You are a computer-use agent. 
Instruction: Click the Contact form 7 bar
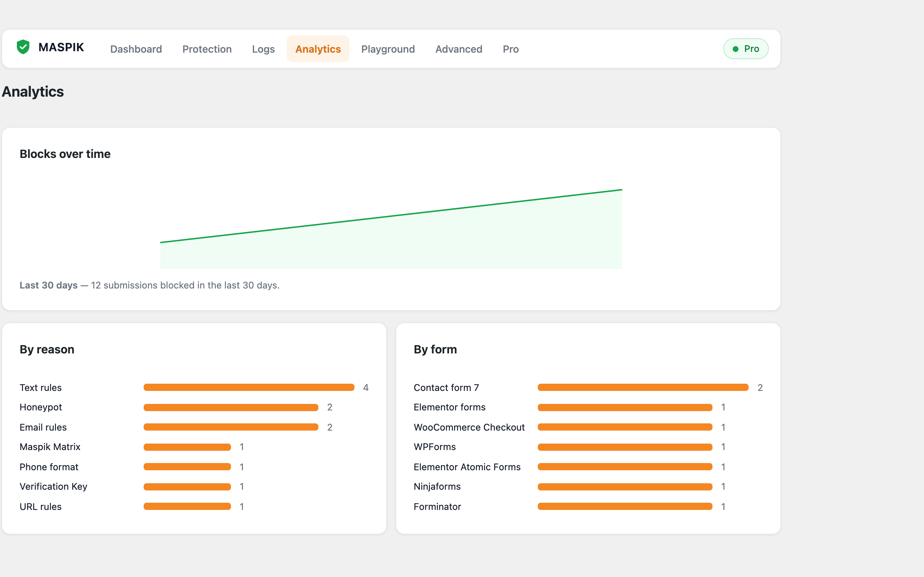[x=643, y=387]
